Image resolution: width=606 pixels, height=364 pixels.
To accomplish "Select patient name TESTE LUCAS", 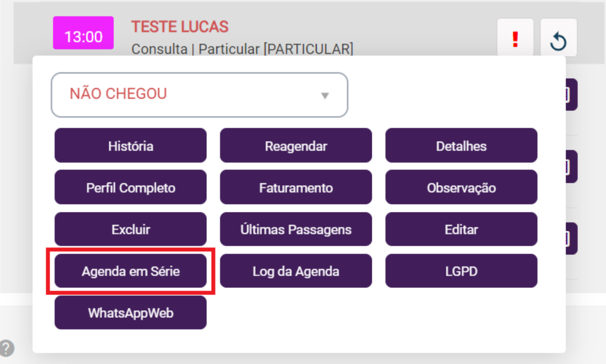I will click(x=180, y=26).
